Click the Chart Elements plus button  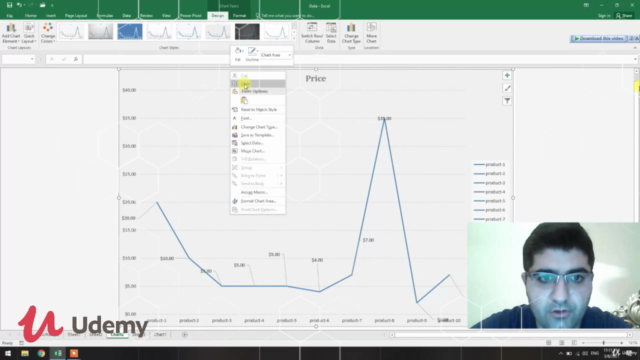507,76
